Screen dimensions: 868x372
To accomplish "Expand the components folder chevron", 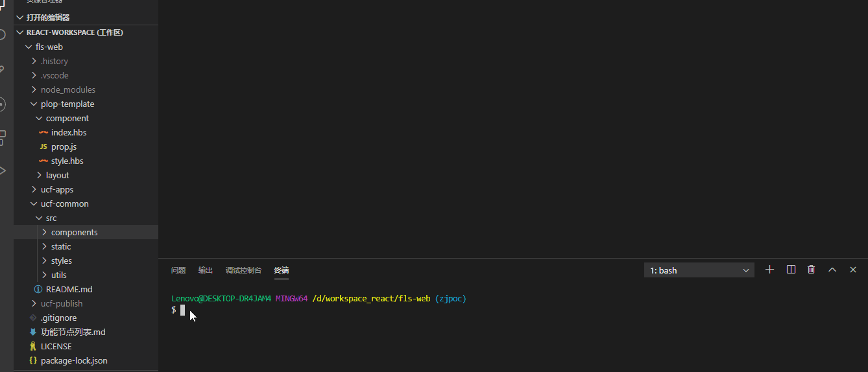I will click(x=44, y=232).
